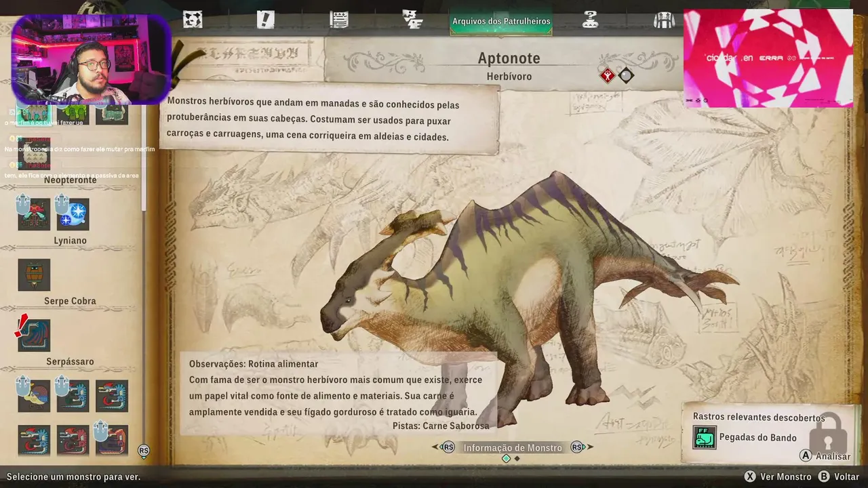Click the Pegadas do Bando text
Viewport: 868px width, 488px height.
pos(758,437)
